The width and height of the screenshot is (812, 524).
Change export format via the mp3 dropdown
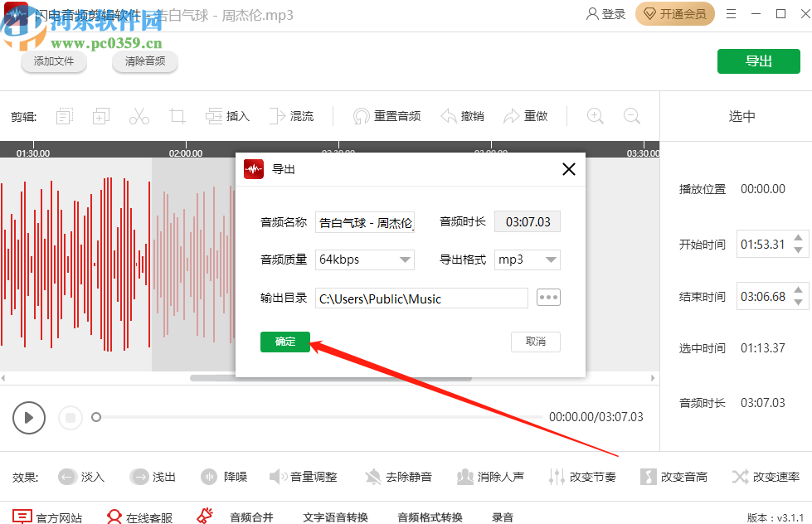pyautogui.click(x=527, y=260)
